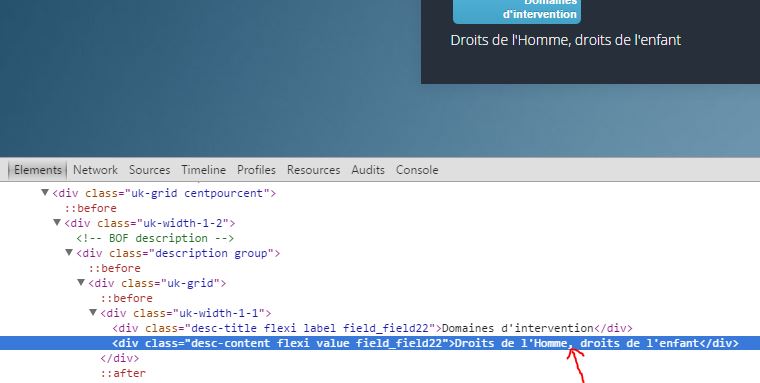Select the desc-title field_field22 div line
Viewport: 760px width, 383px height.
tap(372, 328)
